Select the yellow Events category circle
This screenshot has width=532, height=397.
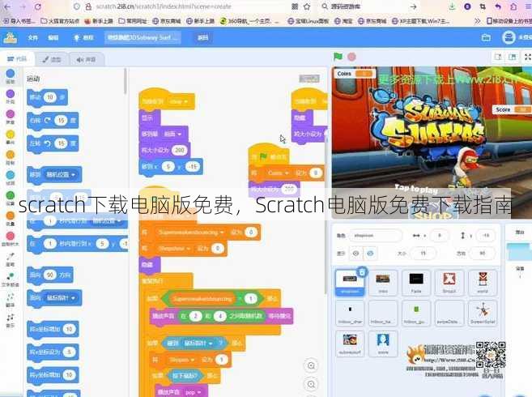(11, 134)
